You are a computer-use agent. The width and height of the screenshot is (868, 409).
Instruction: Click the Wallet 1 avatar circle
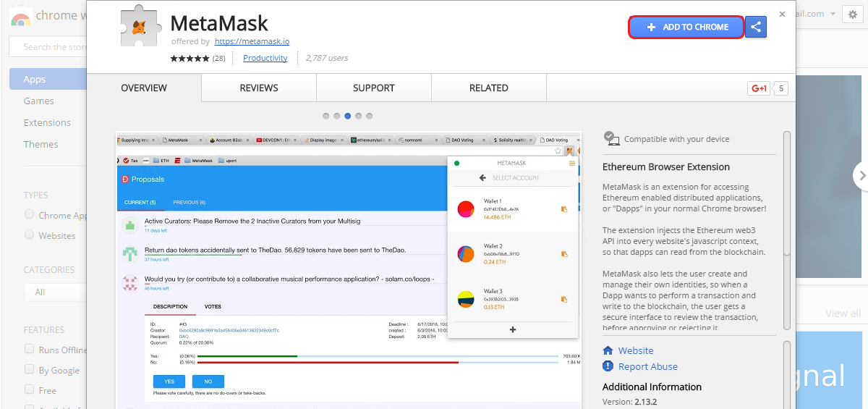coord(466,209)
